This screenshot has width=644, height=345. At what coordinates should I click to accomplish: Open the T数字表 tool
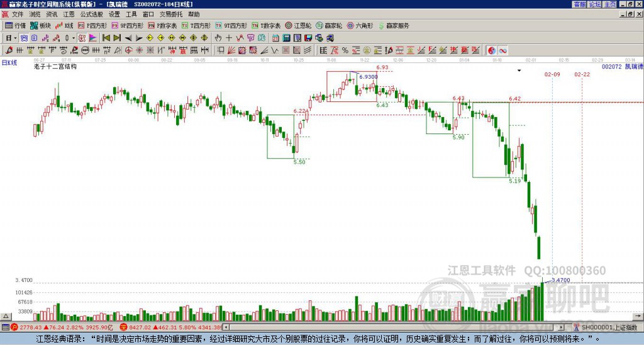pyautogui.click(x=266, y=25)
